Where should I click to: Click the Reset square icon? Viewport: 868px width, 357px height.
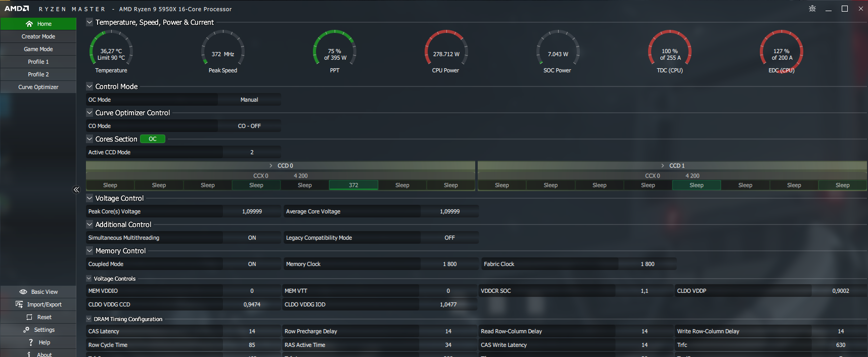[x=29, y=317]
